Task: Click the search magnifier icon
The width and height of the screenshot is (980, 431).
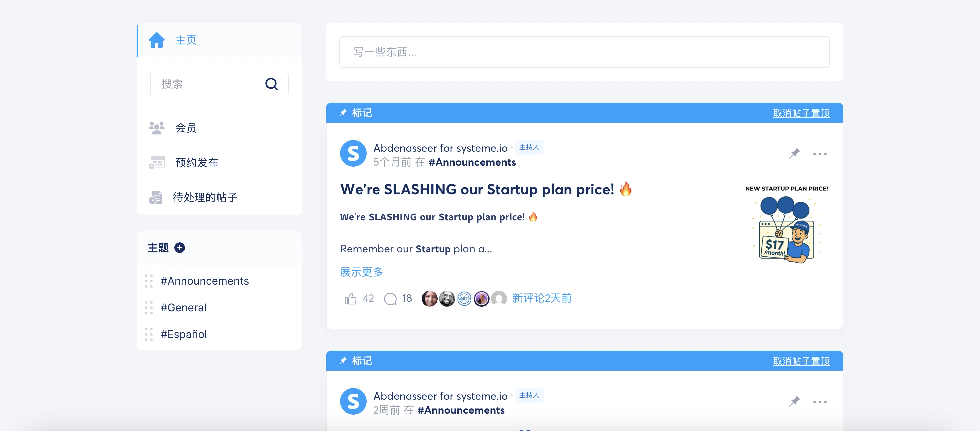Action: [x=271, y=84]
